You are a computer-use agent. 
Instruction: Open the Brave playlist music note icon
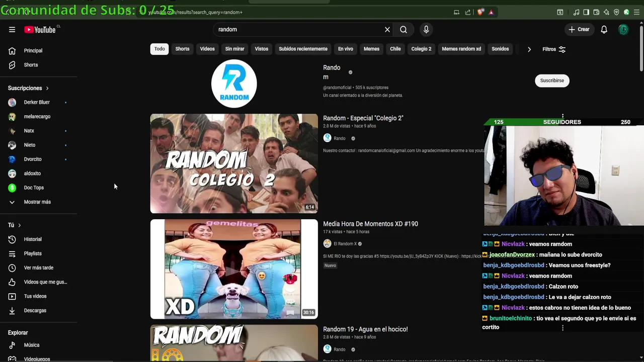576,12
